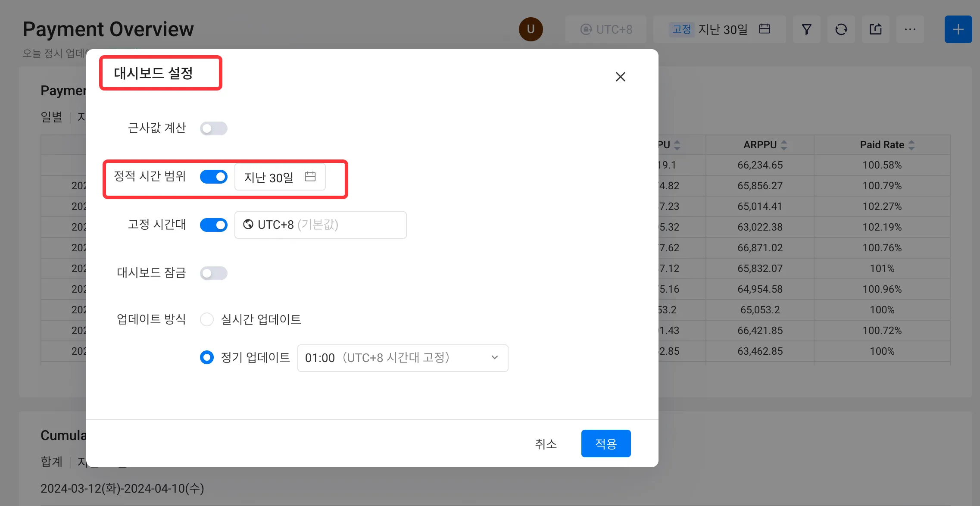Sort by ARPPU column arrows
980x506 pixels.
point(783,145)
